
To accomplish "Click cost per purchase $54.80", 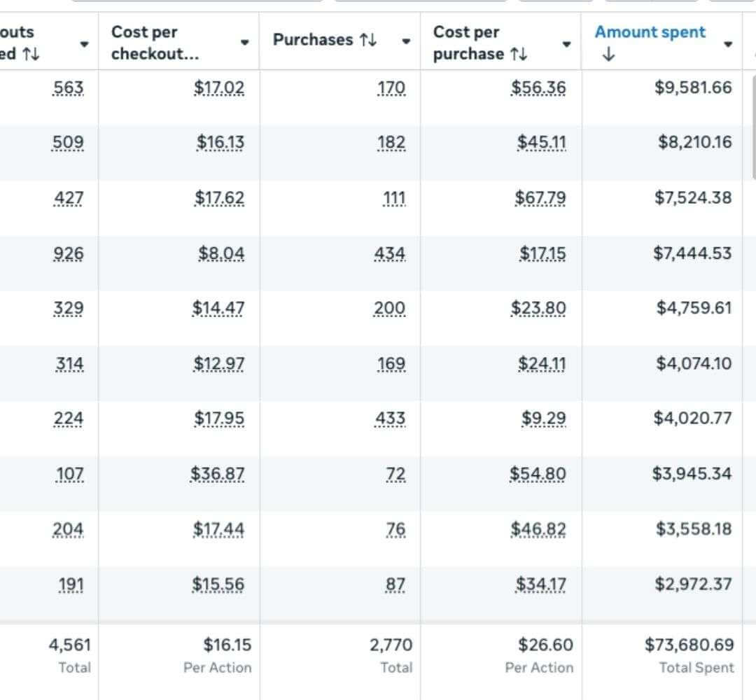I will 538,475.
